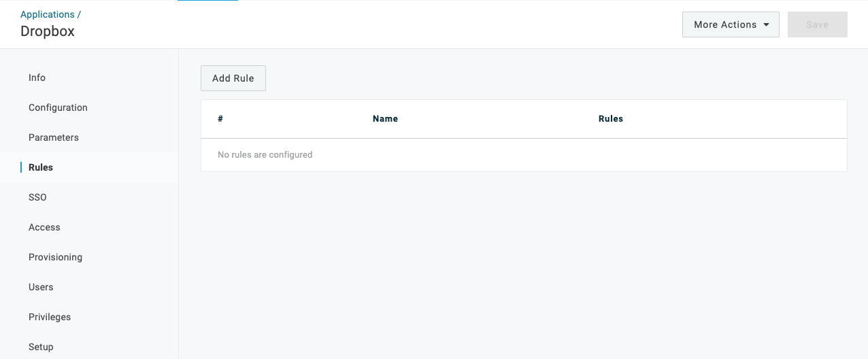Click the 'No rules are configured' message
Viewport: 868px width, 359px height.
[265, 155]
